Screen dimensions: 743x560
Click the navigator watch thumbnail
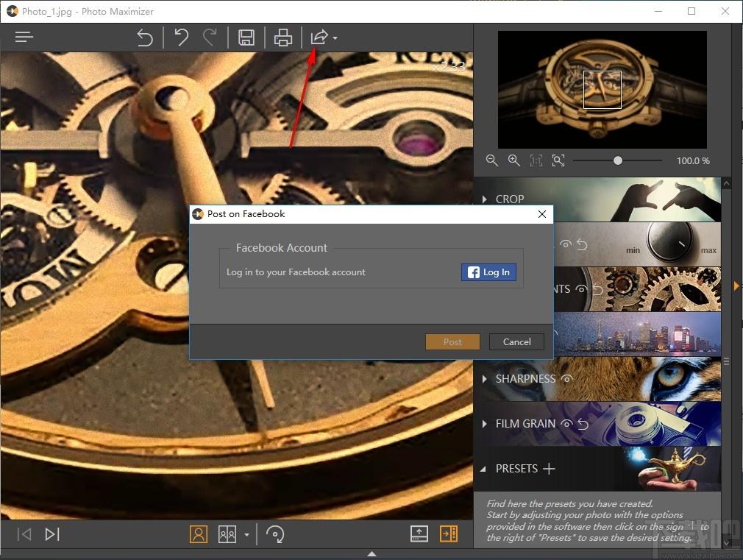pos(602,90)
